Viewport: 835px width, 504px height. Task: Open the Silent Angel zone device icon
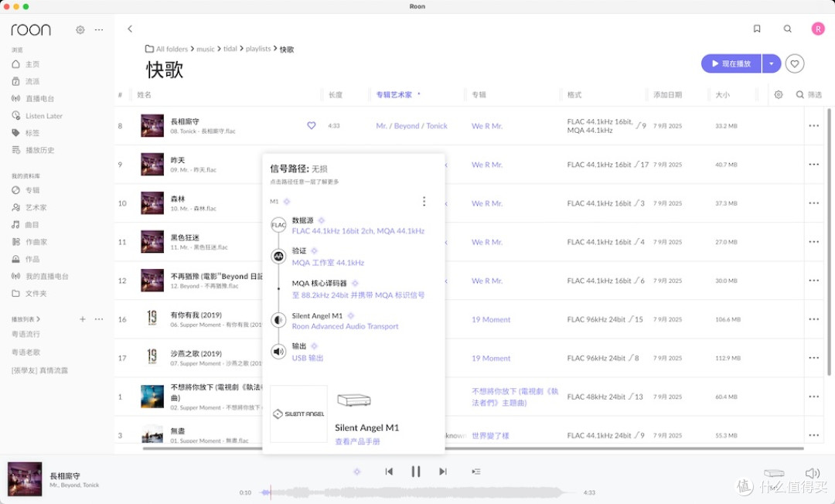tap(774, 472)
